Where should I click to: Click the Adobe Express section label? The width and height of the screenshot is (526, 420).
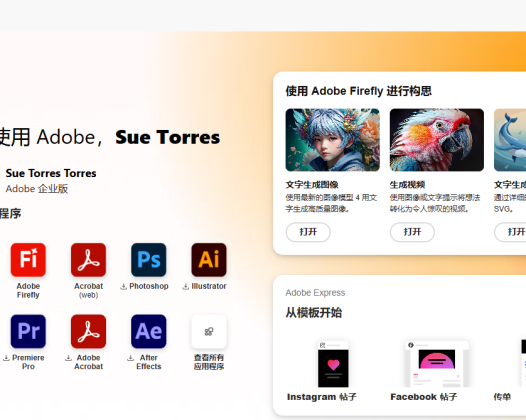tap(315, 293)
